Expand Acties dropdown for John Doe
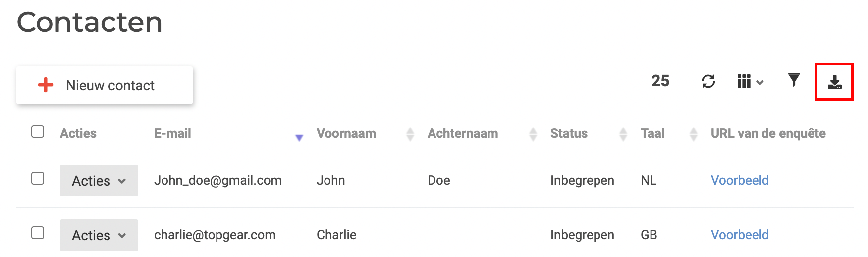The image size is (868, 257). 99,181
